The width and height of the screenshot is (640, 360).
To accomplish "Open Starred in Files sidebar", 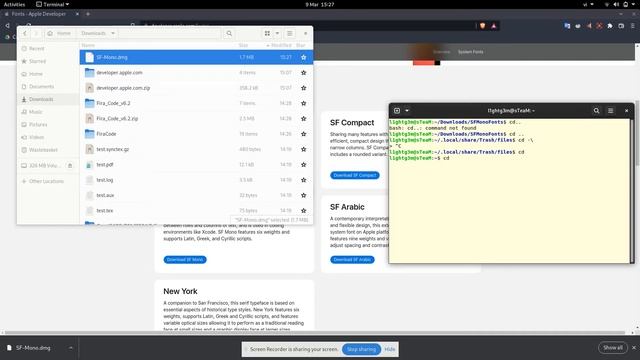I will tap(48, 61).
